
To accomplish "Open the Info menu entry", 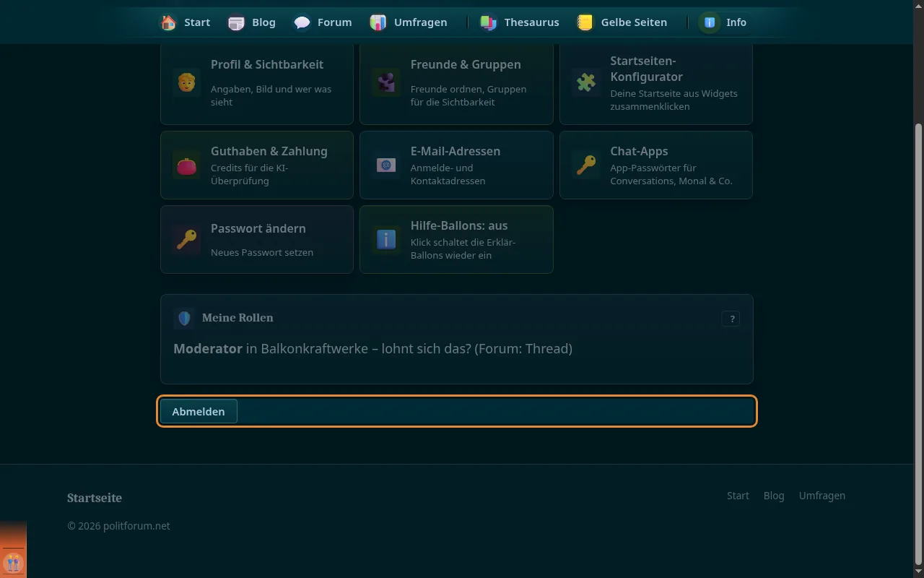I will tap(724, 22).
